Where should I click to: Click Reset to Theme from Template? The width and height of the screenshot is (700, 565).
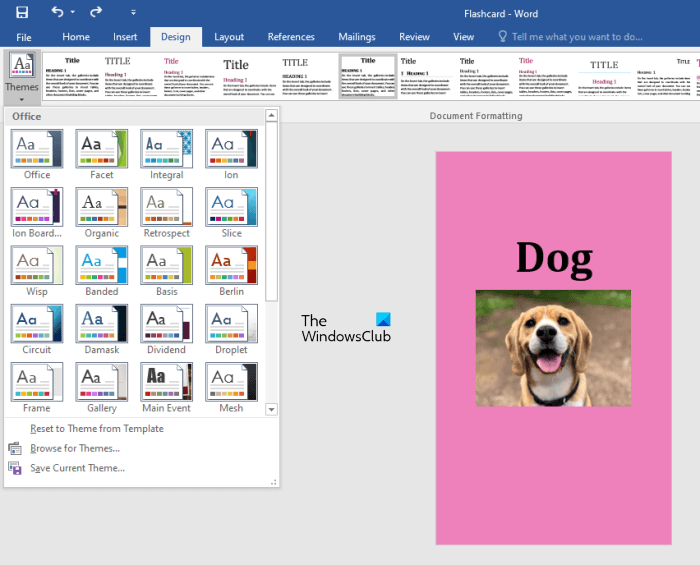point(96,429)
